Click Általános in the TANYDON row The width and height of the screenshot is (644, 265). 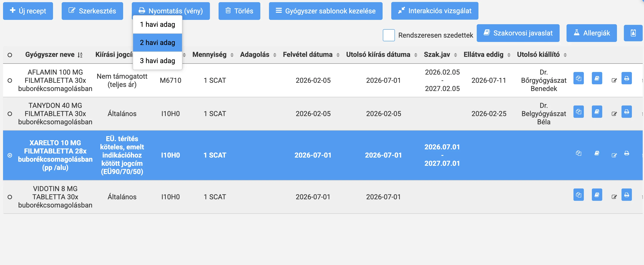pos(122,114)
